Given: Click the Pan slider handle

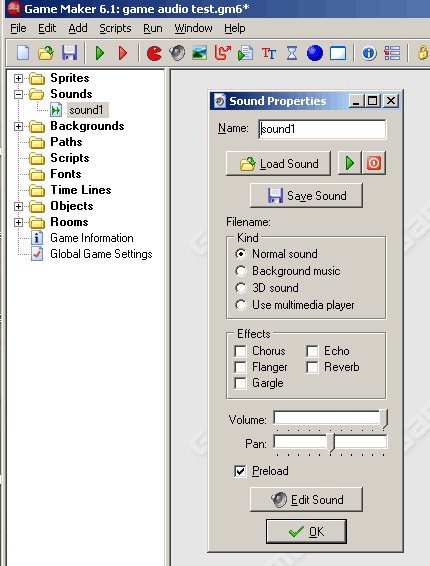Looking at the screenshot, I should point(331,443).
